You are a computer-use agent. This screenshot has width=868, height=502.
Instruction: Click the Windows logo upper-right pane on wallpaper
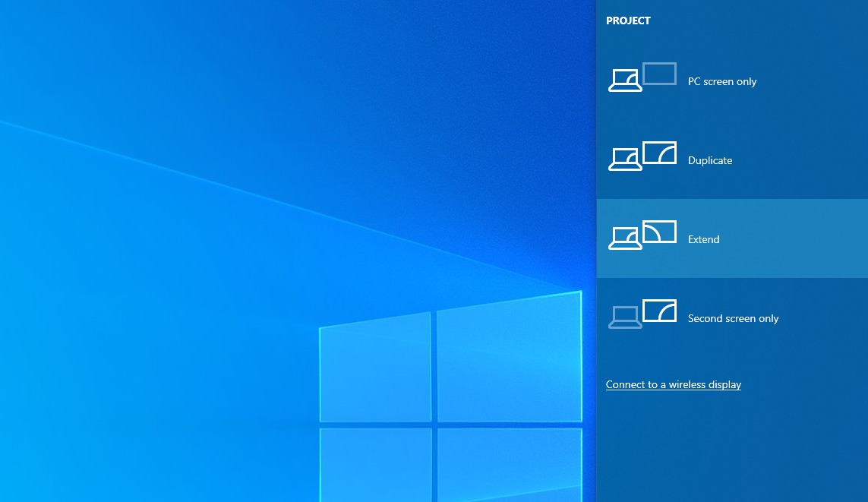pos(509,357)
